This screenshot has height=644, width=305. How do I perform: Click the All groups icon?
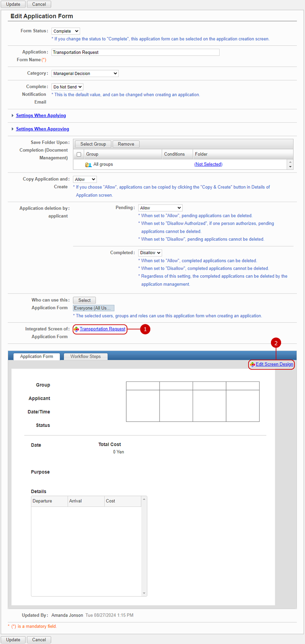point(88,165)
